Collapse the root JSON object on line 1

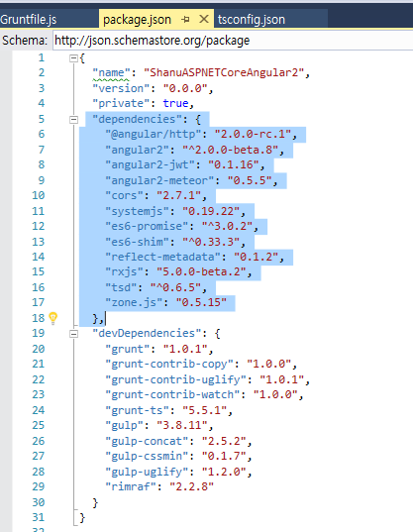click(x=73, y=58)
